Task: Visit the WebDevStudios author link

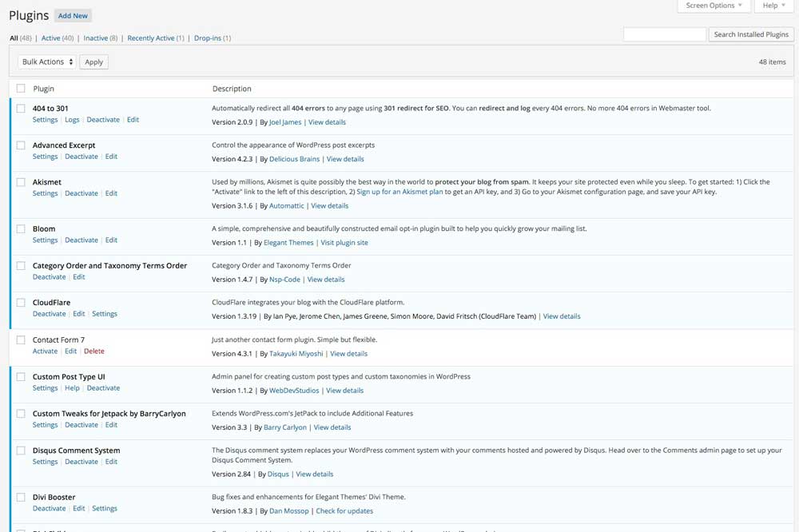Action: click(x=294, y=391)
